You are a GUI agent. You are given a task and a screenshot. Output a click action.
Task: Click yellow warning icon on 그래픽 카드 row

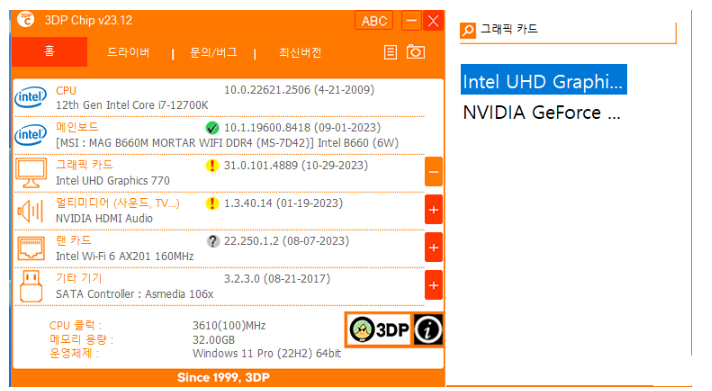[x=212, y=166]
